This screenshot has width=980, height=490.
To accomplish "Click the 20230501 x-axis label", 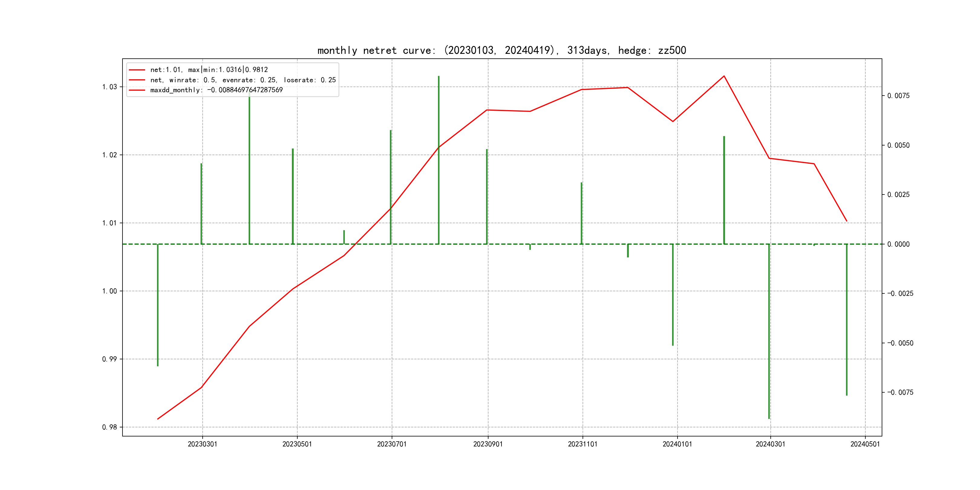I will (x=297, y=444).
